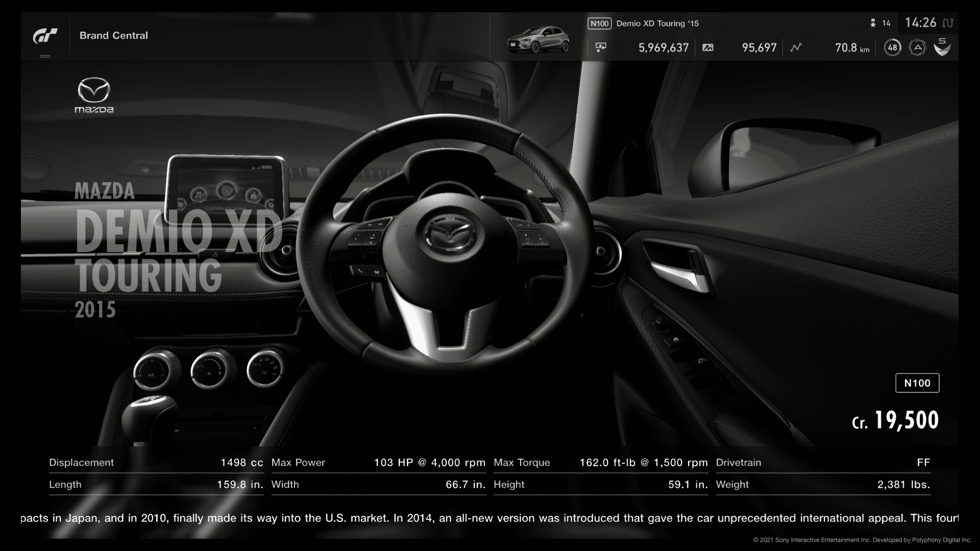Click the distance driven graph icon
This screenshot has width=980, height=551.
[796, 47]
